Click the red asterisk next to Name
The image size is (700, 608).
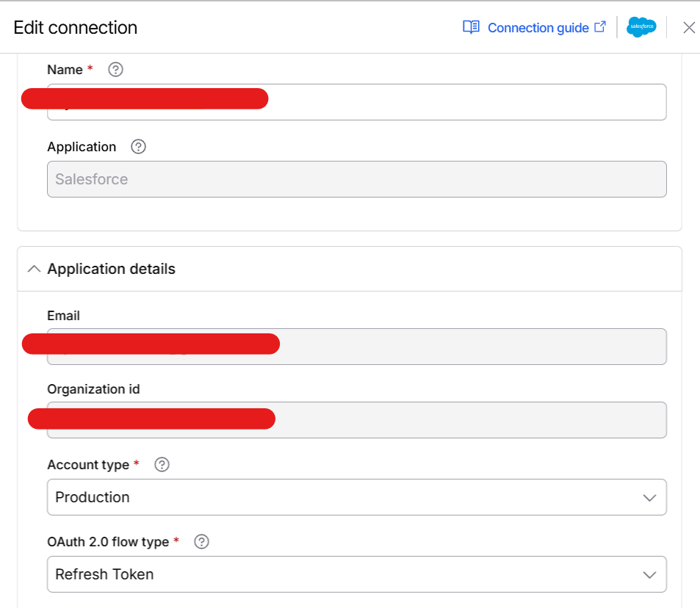pos(90,70)
